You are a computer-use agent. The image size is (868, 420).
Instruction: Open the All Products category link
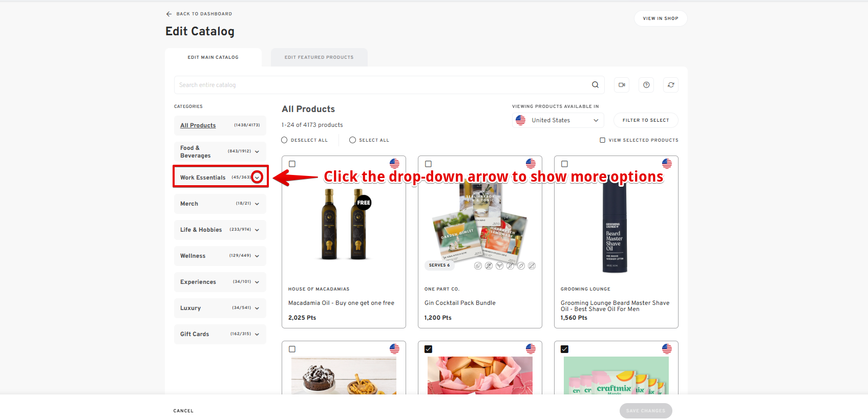click(198, 125)
